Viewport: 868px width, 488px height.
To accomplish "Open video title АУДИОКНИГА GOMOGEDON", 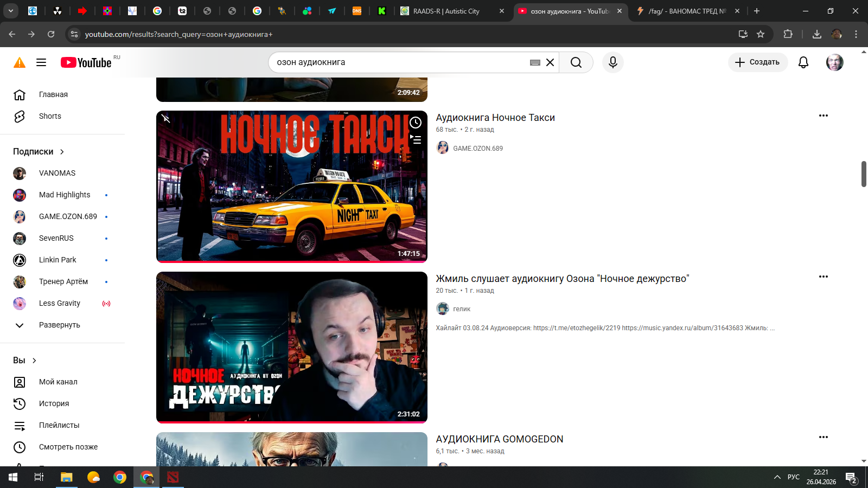I will click(500, 439).
